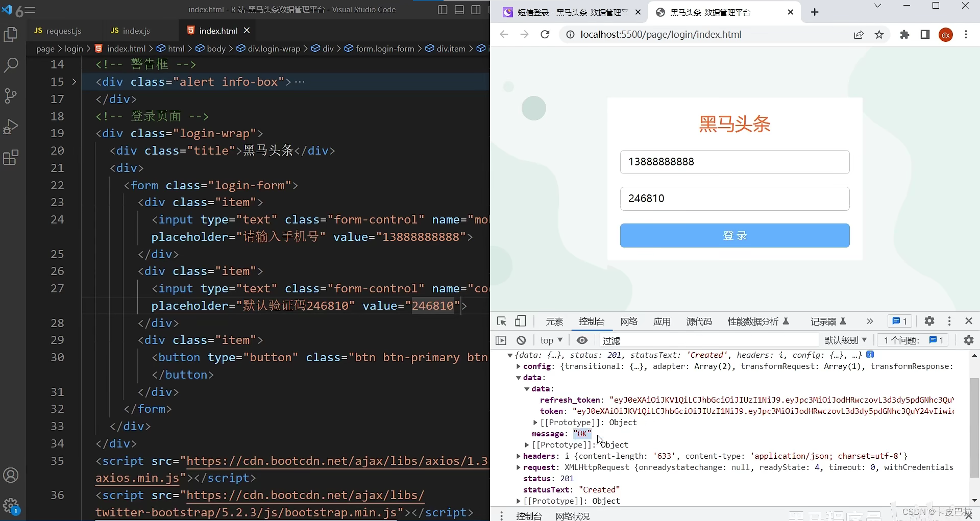Activate the DevTools inspect element picker
The height and width of the screenshot is (521, 980).
502,321
